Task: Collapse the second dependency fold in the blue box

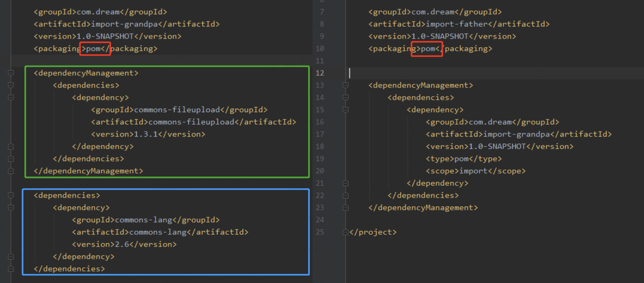Action: click(x=11, y=207)
